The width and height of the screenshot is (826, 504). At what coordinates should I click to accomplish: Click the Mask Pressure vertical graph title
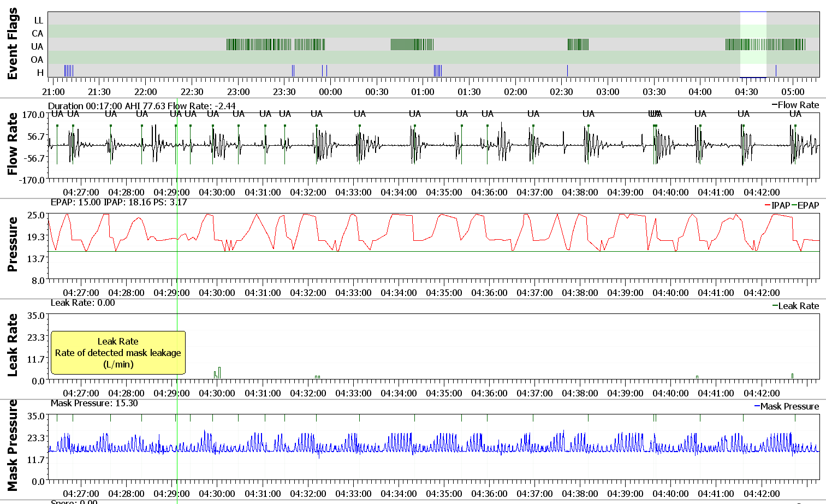tap(12, 445)
